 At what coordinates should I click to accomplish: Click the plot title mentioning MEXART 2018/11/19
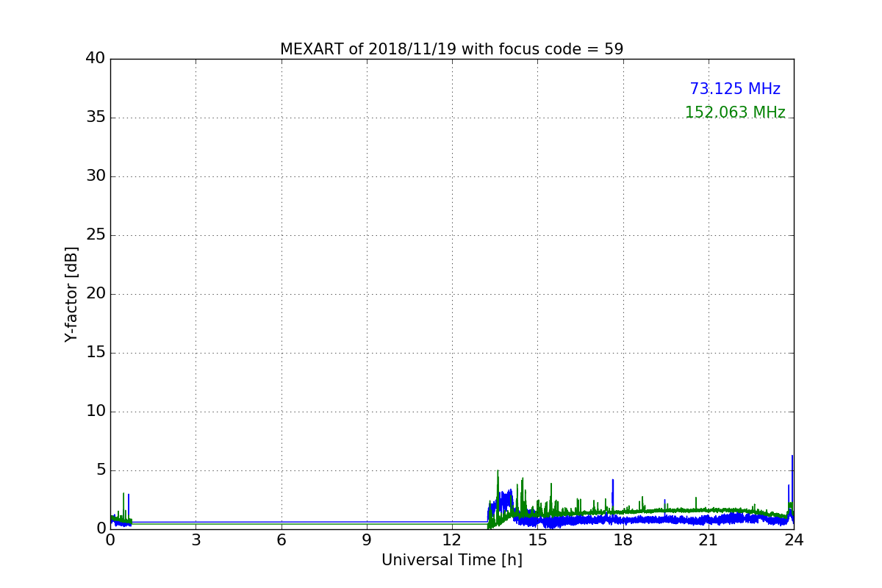coord(451,49)
